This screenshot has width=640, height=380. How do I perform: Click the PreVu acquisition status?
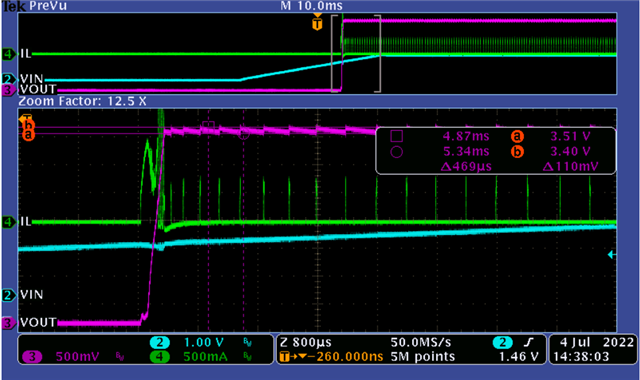pos(48,6)
